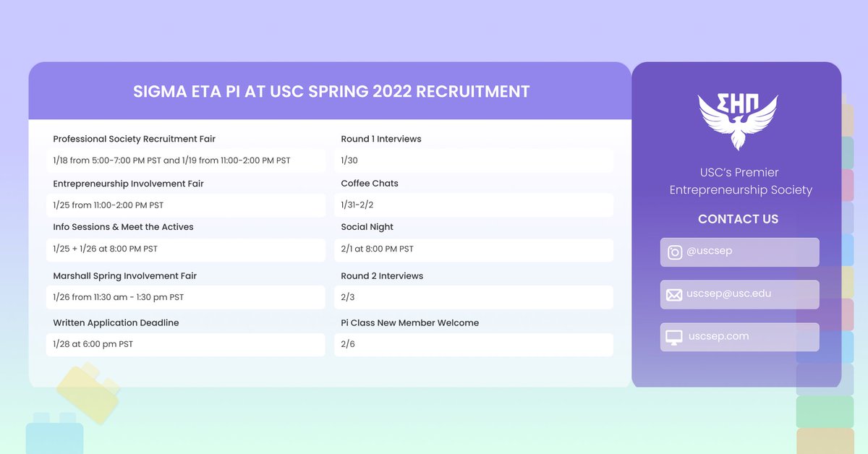Select the Info Sessions & Meet the Actives heading
Viewport: 868px width, 454px height.
tap(123, 227)
